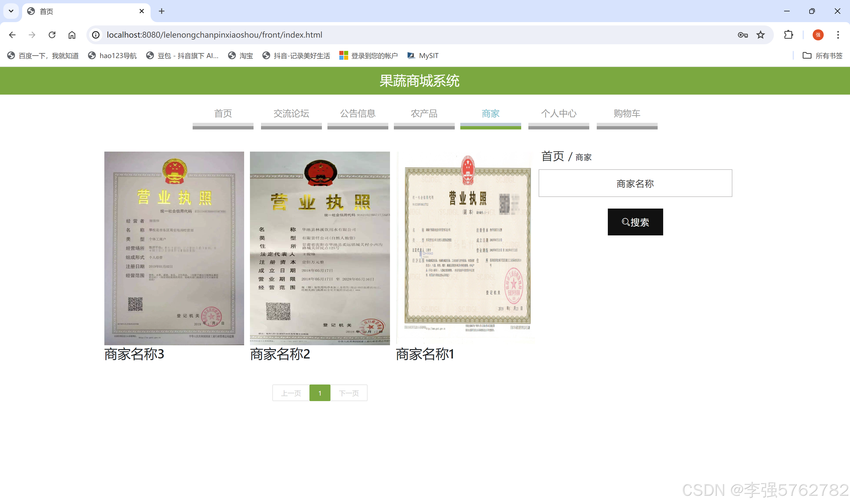850x504 pixels.
Task: Open the 商家名称2 license thumbnail
Action: 320,248
